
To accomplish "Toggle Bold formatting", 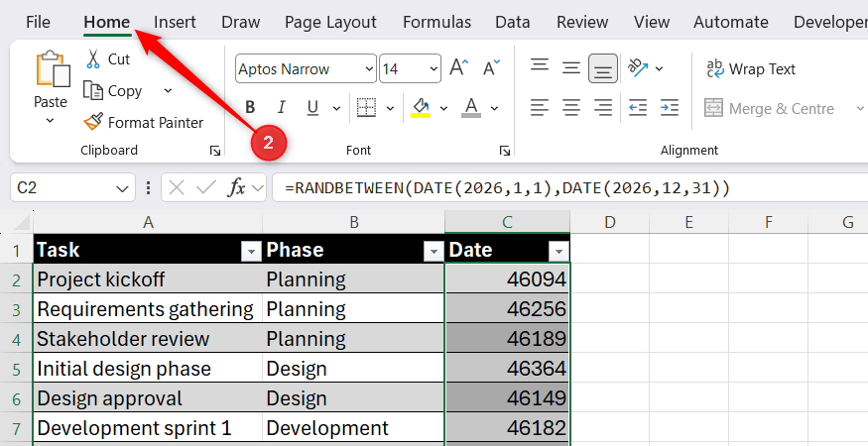I will [250, 107].
